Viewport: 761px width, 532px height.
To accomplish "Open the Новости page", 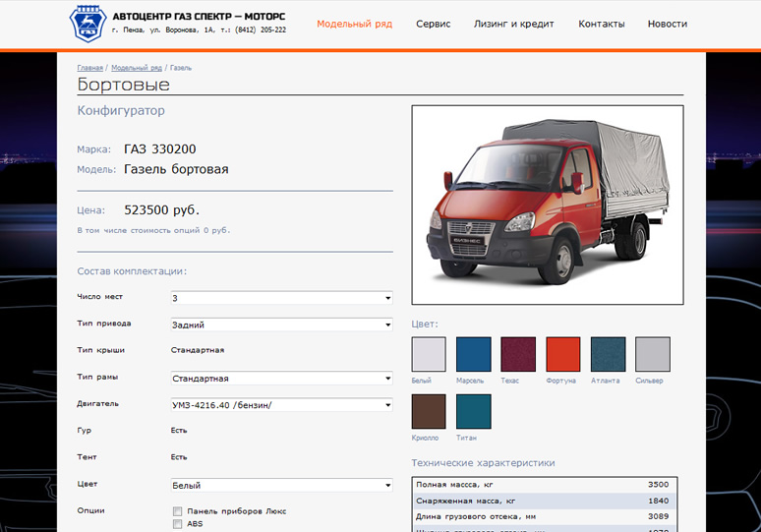I will tap(668, 24).
